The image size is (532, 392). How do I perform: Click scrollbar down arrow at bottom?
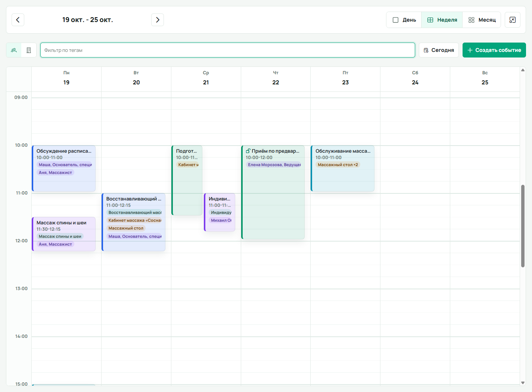[523, 383]
